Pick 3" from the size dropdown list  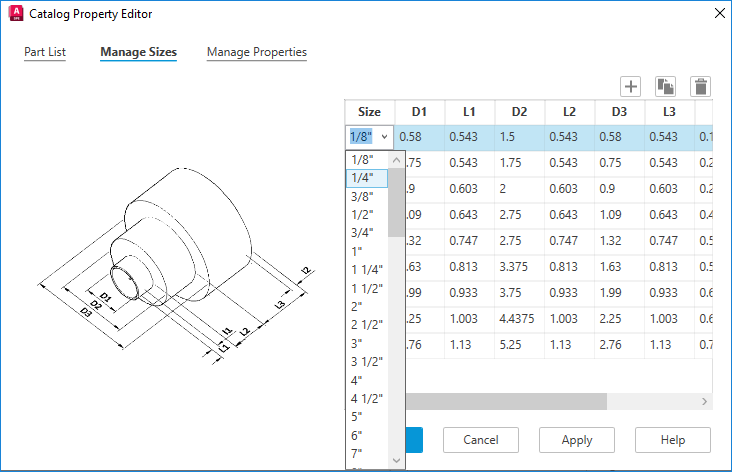pos(367,343)
